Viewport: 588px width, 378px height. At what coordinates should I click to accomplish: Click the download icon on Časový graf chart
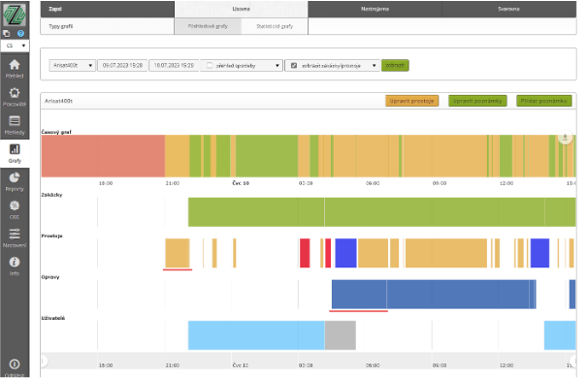coord(565,138)
